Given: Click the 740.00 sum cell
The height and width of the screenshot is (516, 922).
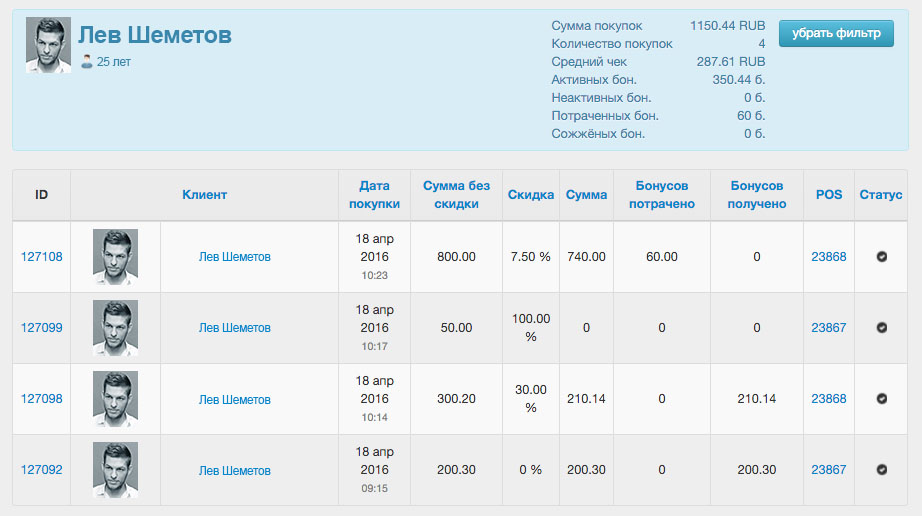Looking at the screenshot, I should pos(586,257).
